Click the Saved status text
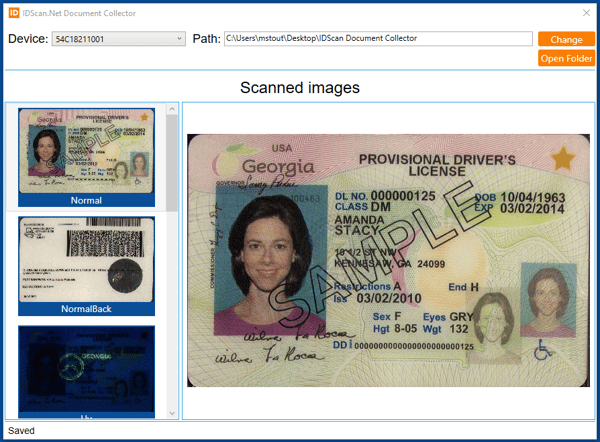This screenshot has width=600, height=442. 21,431
